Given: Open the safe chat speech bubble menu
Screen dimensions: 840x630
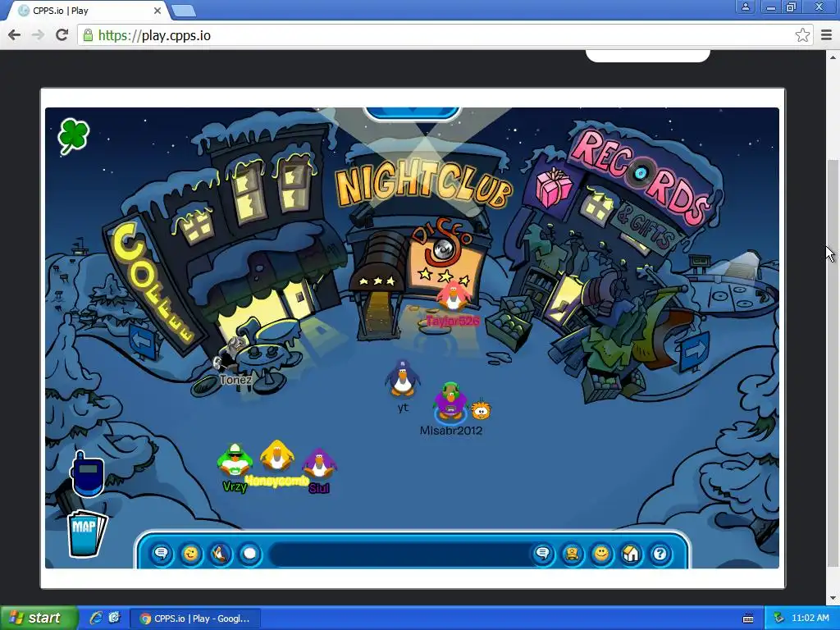Looking at the screenshot, I should pyautogui.click(x=162, y=553).
